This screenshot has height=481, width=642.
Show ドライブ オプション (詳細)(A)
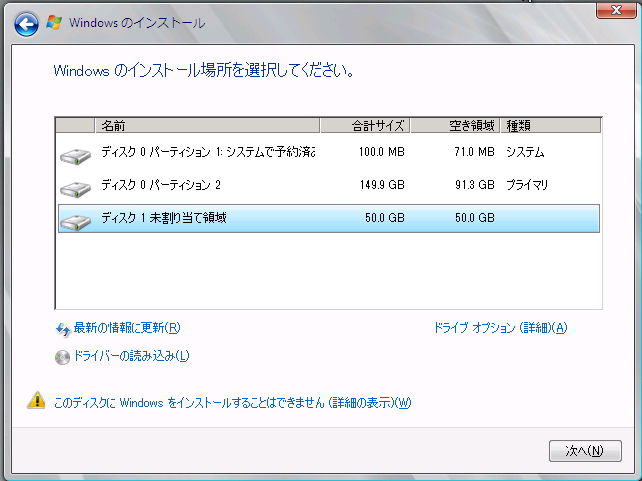500,328
